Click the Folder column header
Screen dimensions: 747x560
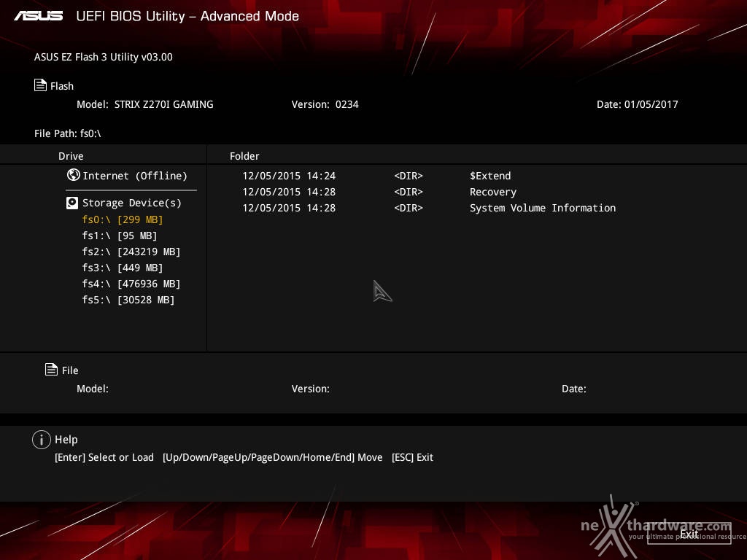244,156
